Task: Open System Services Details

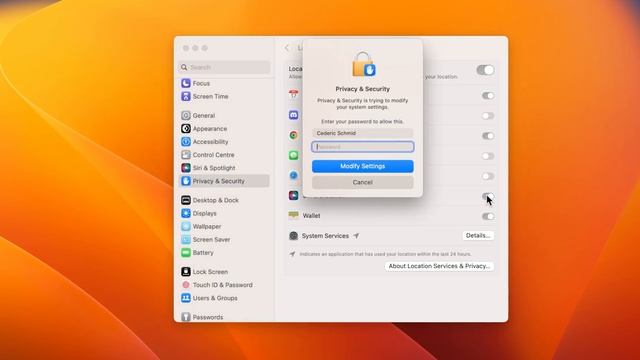Action: (478, 236)
